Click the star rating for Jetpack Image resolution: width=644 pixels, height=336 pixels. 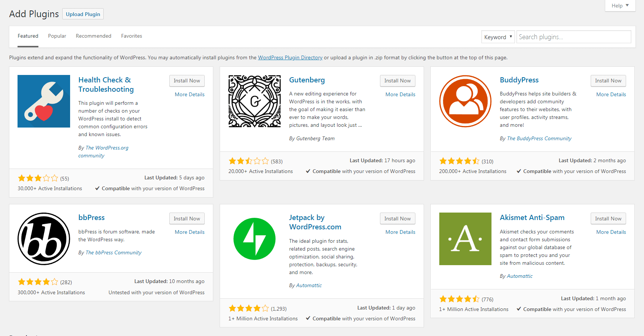click(x=248, y=308)
